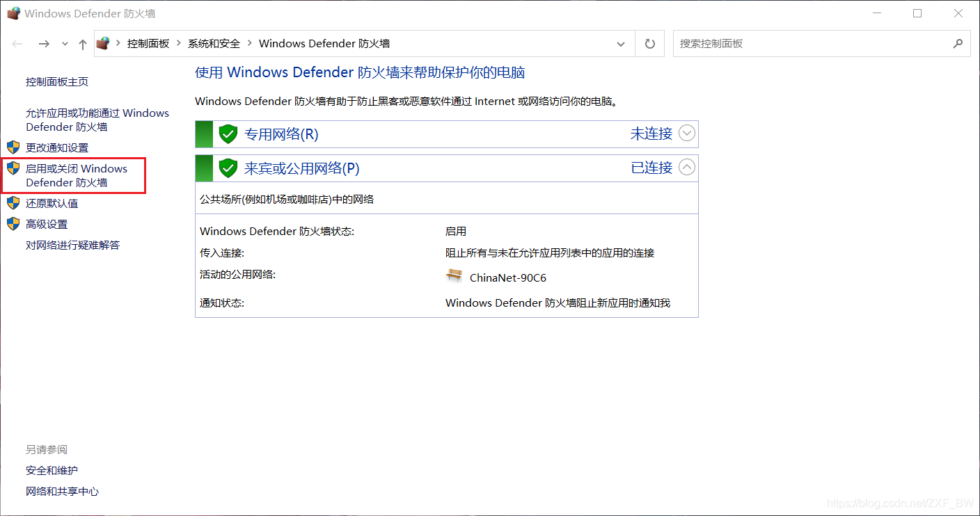Click the shield icon beside 更改通知设置
Viewport: 980px width, 516px height.
point(13,147)
